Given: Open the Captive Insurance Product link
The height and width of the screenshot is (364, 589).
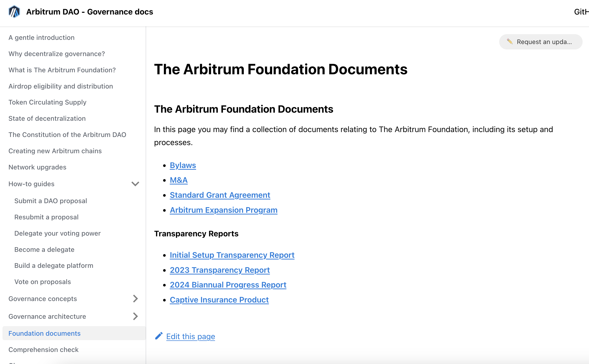Looking at the screenshot, I should tap(219, 300).
